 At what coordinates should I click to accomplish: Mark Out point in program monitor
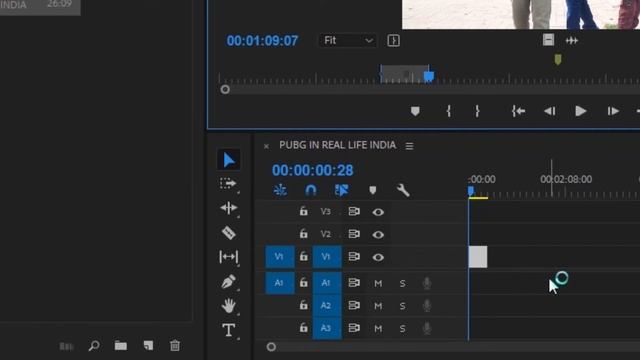tap(477, 111)
